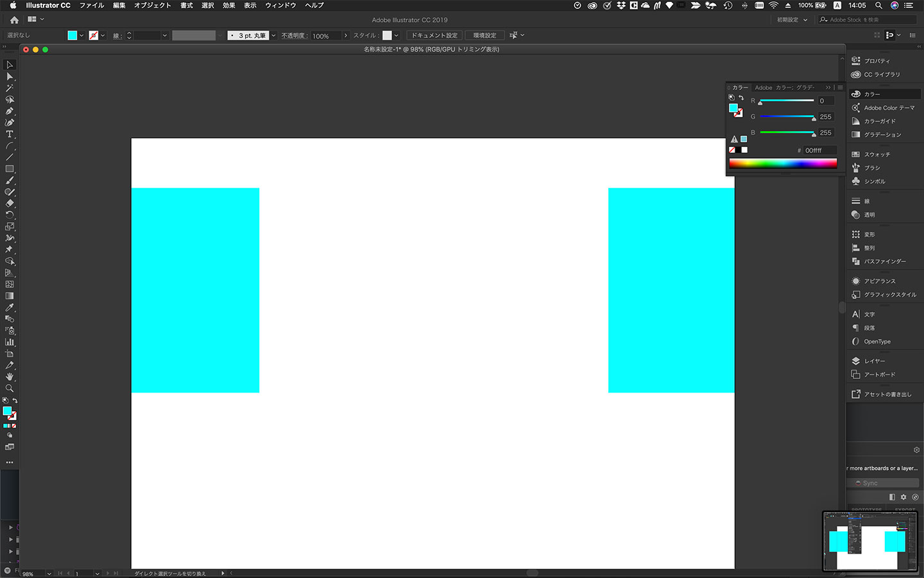
Task: Open the オブジェクト menu
Action: pyautogui.click(x=153, y=5)
